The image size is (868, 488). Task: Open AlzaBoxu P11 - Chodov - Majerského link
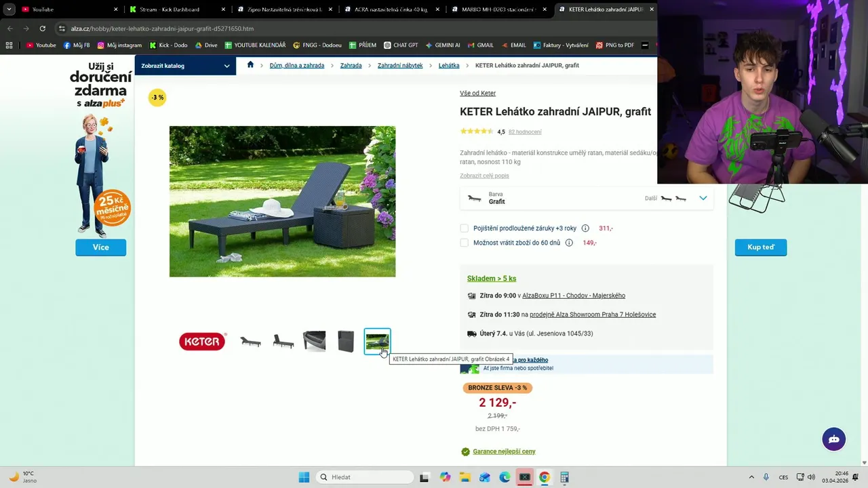pyautogui.click(x=574, y=296)
